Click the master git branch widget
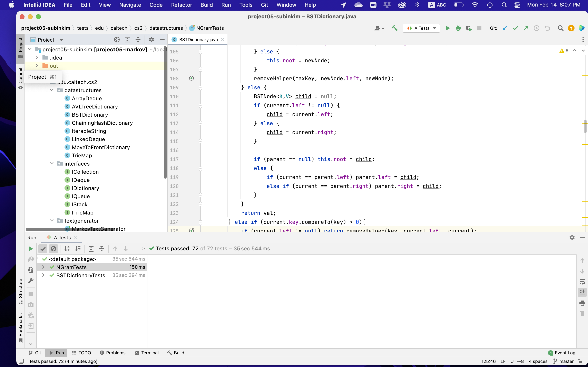Viewport: 588px width, 367px height. pos(564,361)
